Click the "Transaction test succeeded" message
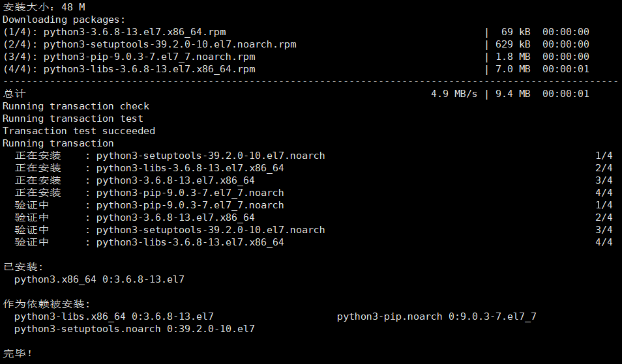The image size is (622, 364). pyautogui.click(x=79, y=131)
